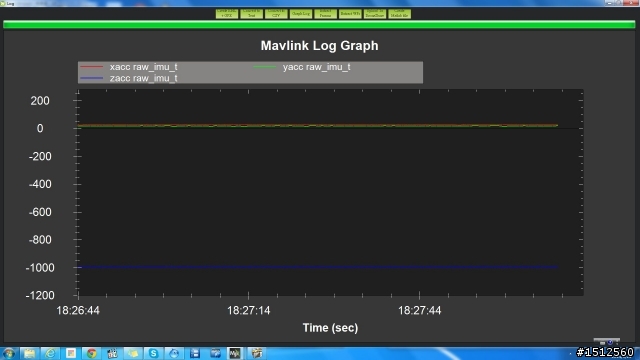Image resolution: width=640 pixels, height=360 pixels.
Task: Click the white square taskbar icon beside Internet Explorer
Action: coord(71,353)
